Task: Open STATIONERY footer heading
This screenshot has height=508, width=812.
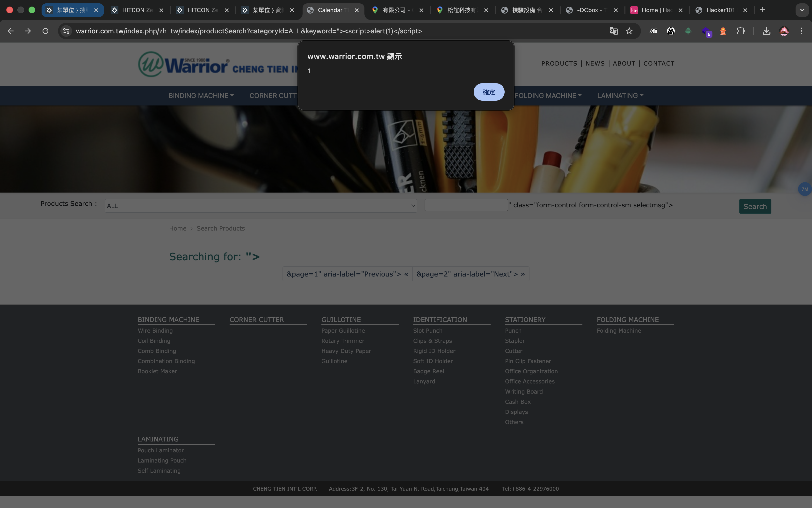Action: pos(525,320)
